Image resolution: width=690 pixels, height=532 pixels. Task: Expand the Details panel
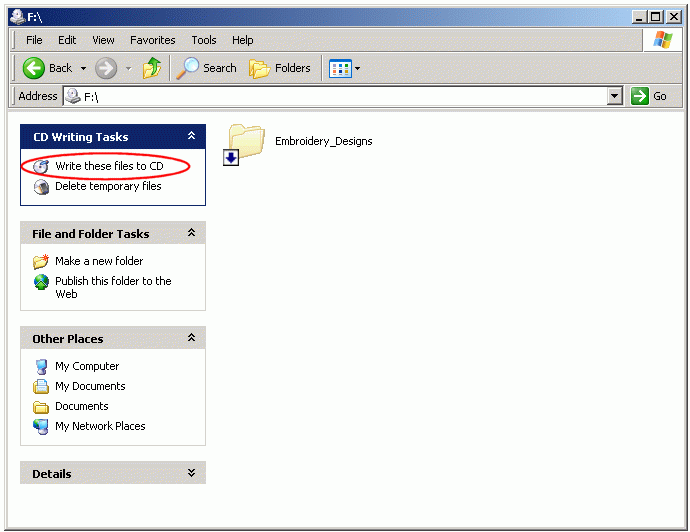pos(191,474)
